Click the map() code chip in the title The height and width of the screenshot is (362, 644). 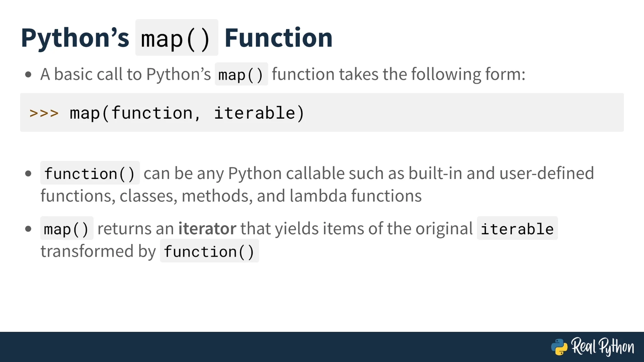(176, 38)
